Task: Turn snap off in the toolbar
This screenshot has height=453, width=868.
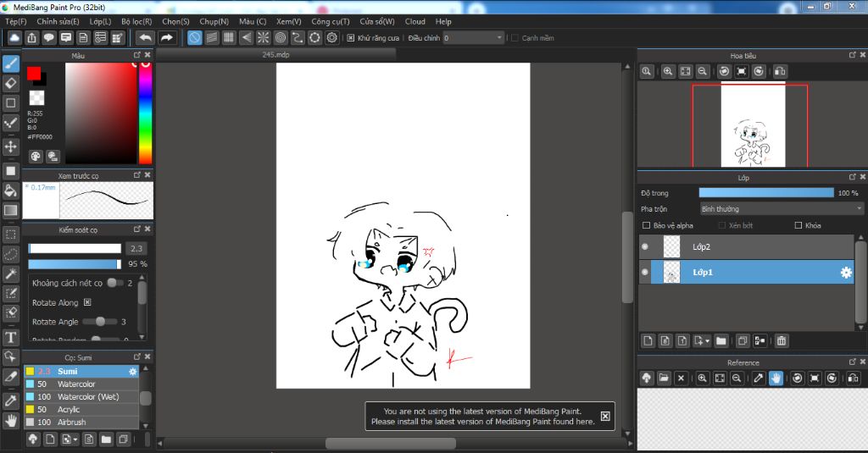Action: point(194,37)
